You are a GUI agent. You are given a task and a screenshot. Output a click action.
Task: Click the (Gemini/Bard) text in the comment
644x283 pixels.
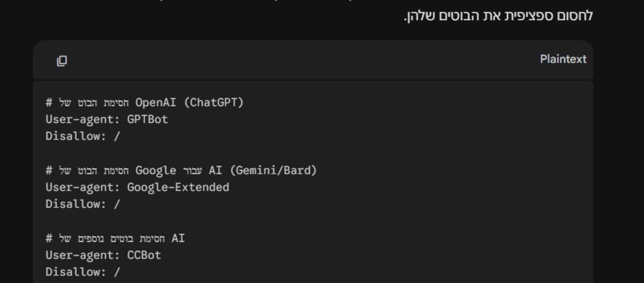point(273,170)
